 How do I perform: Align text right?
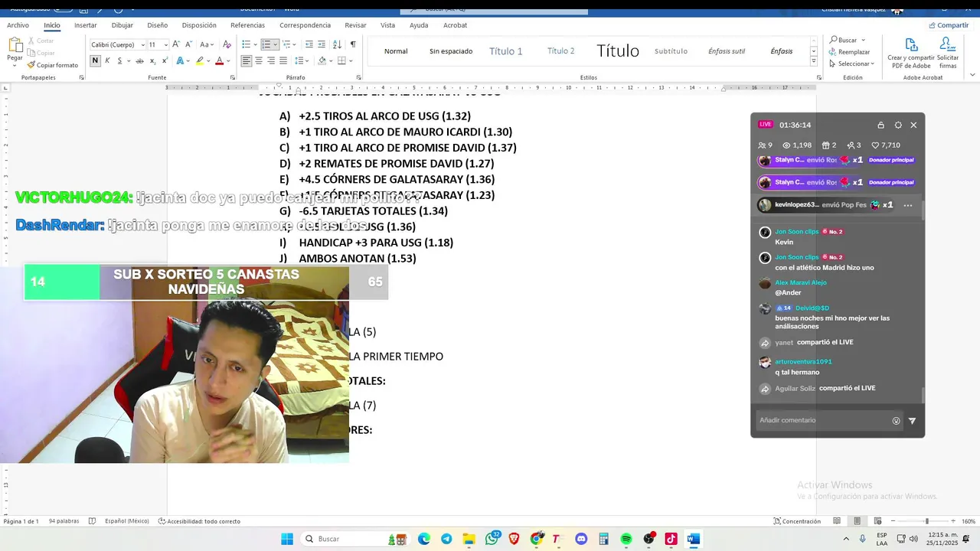tap(271, 60)
